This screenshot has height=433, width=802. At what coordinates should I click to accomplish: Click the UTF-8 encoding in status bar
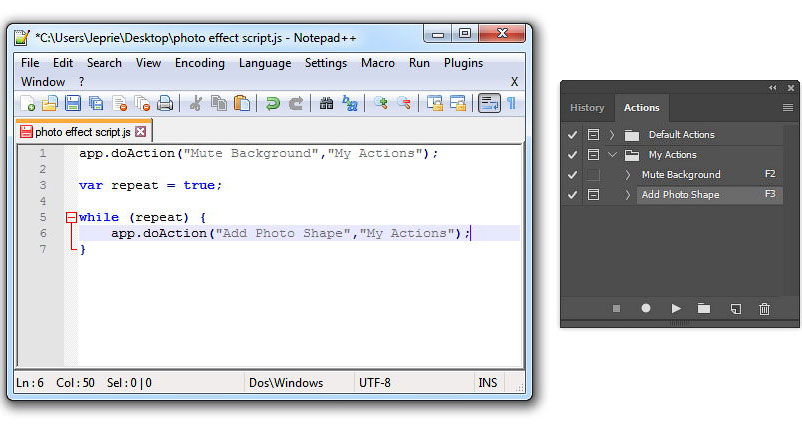374,383
